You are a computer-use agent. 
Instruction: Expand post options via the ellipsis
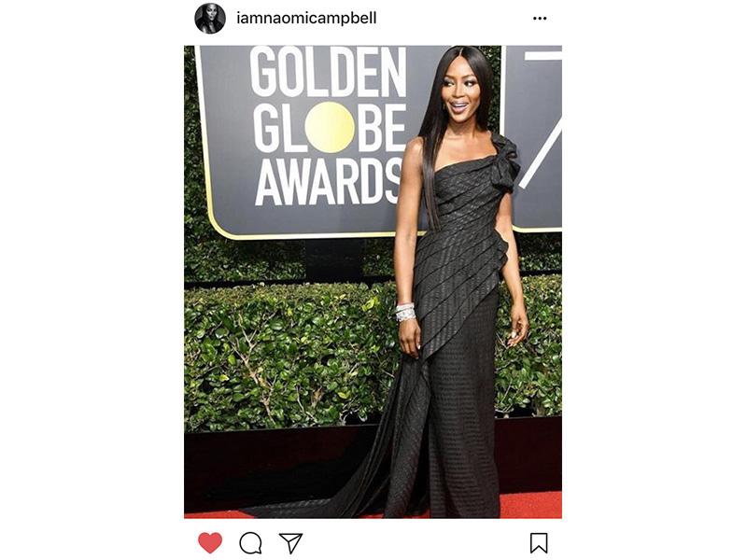[540, 19]
